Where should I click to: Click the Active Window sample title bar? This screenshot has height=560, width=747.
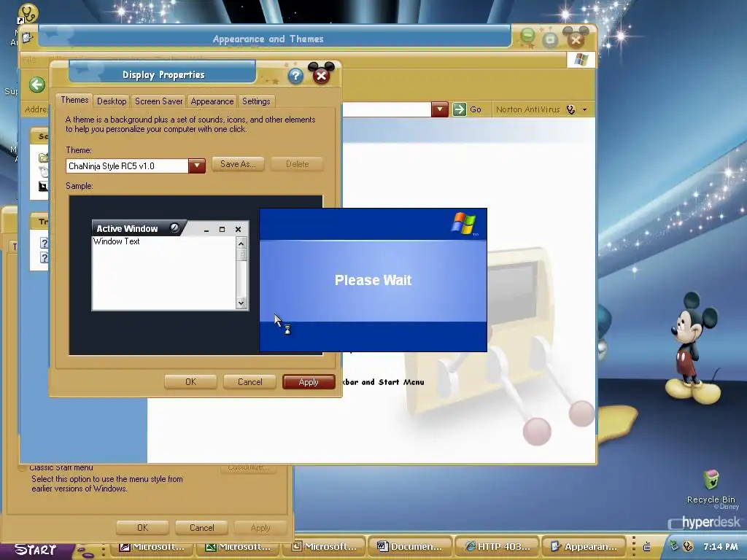point(170,228)
